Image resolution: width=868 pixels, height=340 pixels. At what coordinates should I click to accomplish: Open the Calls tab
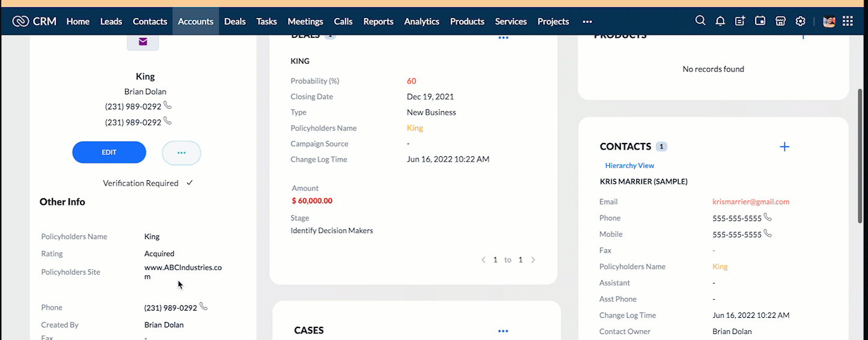343,21
